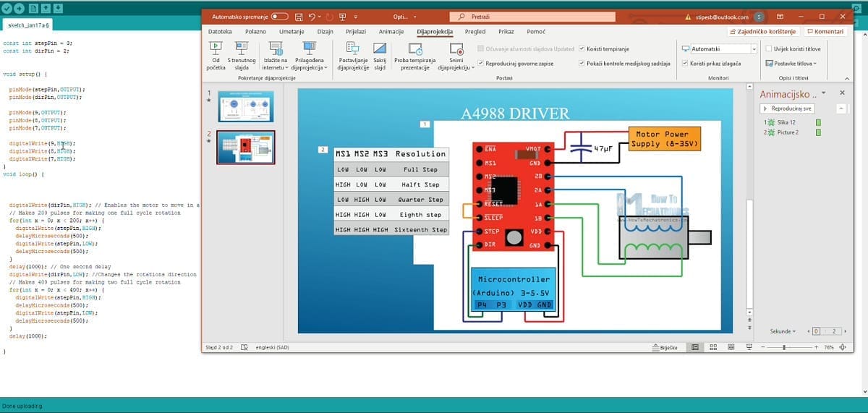Click the Arduino Upload arrow button
868x413 pixels.
pyautogui.click(x=20, y=9)
